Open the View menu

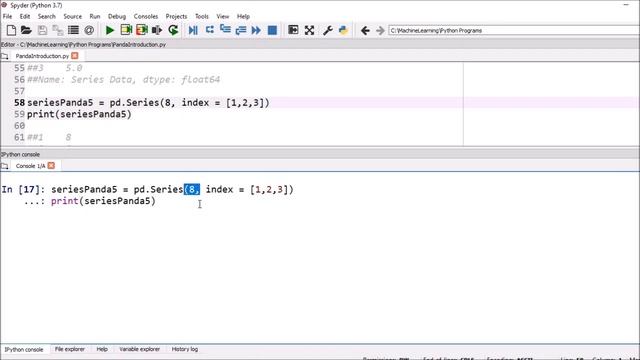click(222, 16)
